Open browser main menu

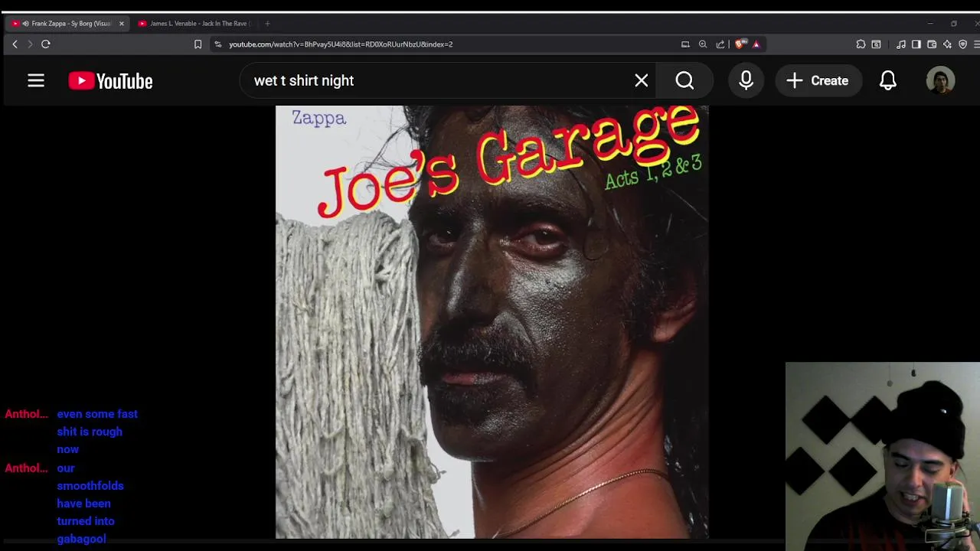pyautogui.click(x=976, y=44)
